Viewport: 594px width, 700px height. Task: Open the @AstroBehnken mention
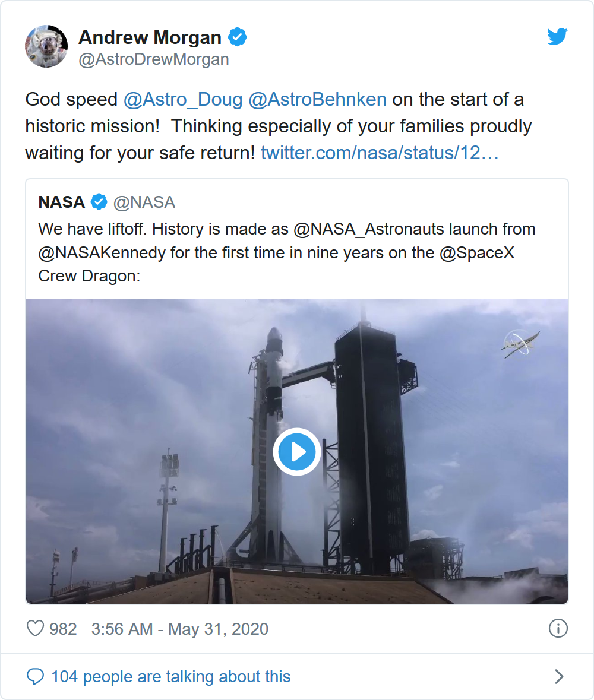pyautogui.click(x=317, y=99)
